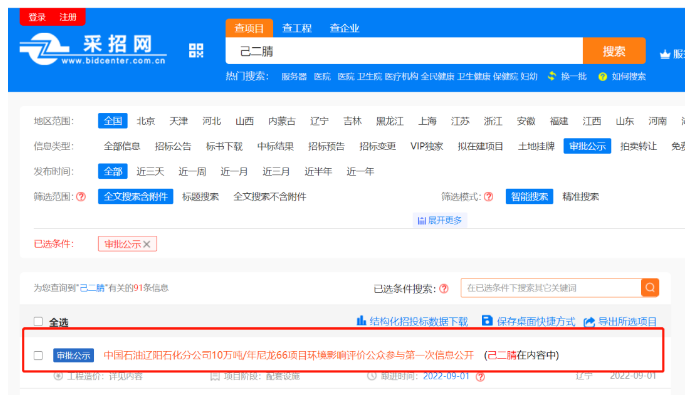Click the 在已选条件下搜索 keyword field
Image resolution: width=693 pixels, height=404 pixels.
point(550,288)
